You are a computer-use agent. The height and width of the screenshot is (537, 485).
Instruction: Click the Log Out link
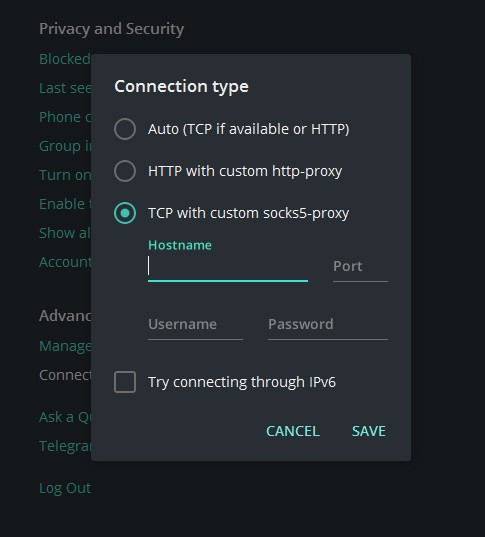click(65, 488)
